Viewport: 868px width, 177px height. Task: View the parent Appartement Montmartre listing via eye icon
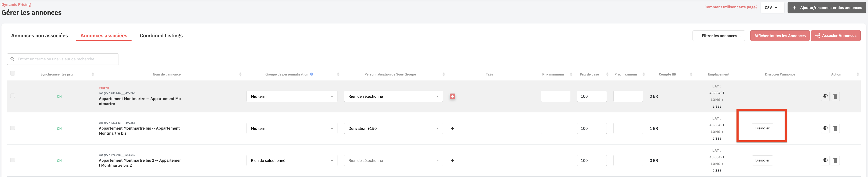coord(825,96)
